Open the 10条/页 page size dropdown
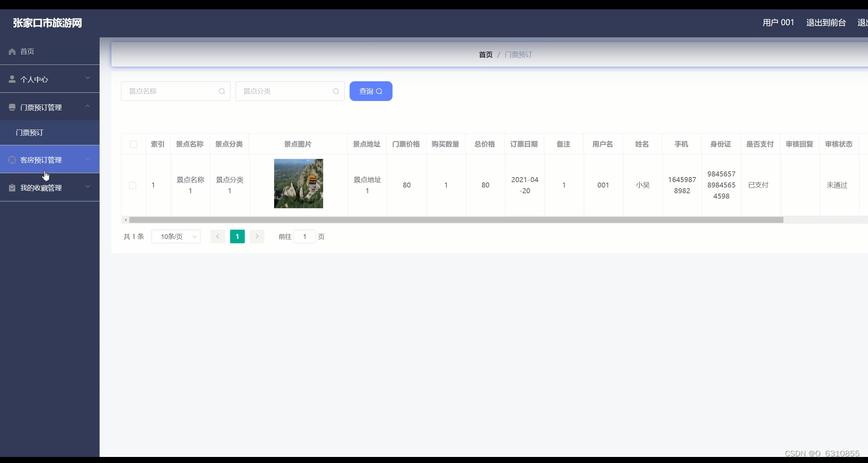This screenshot has width=868, height=463. tap(176, 236)
